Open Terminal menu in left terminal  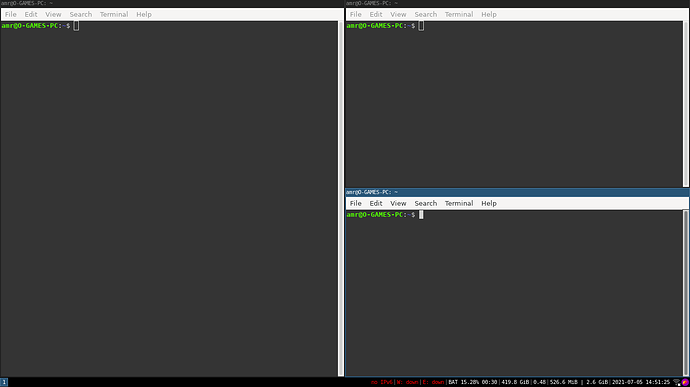114,15
